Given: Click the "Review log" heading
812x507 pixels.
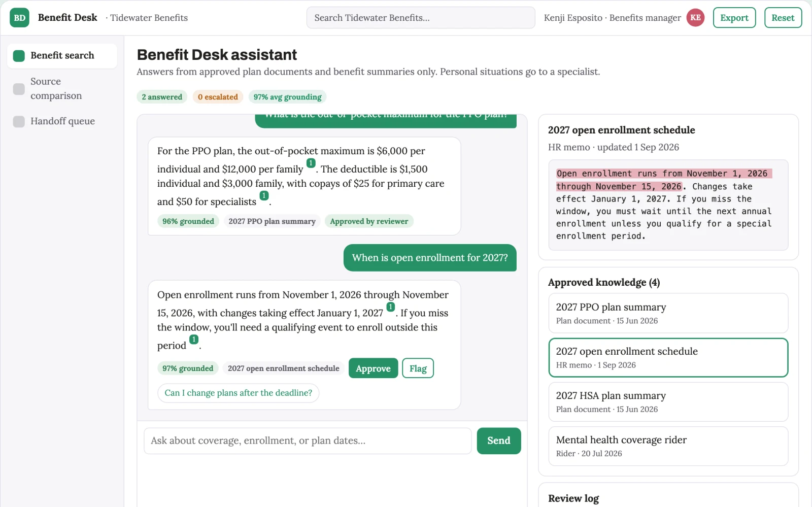Looking at the screenshot, I should pyautogui.click(x=573, y=498).
